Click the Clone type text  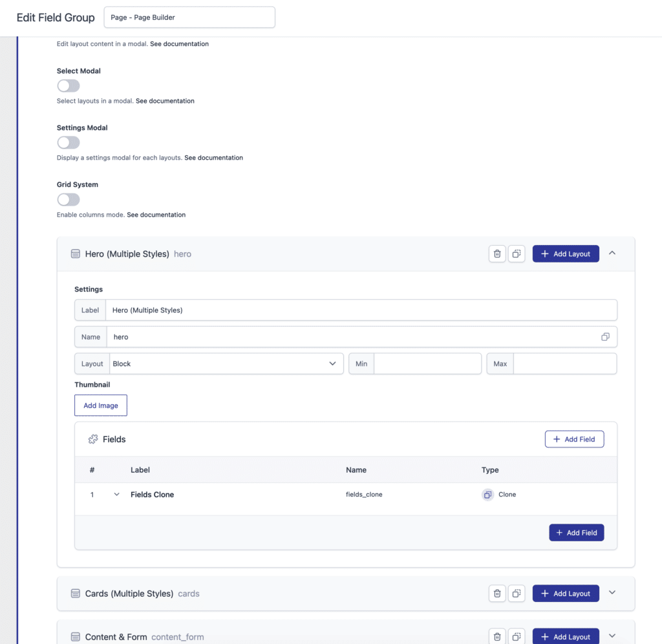[x=507, y=495]
